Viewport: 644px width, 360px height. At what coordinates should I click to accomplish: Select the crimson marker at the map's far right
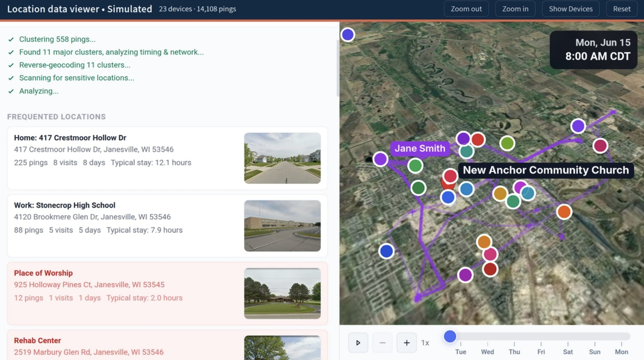click(600, 145)
